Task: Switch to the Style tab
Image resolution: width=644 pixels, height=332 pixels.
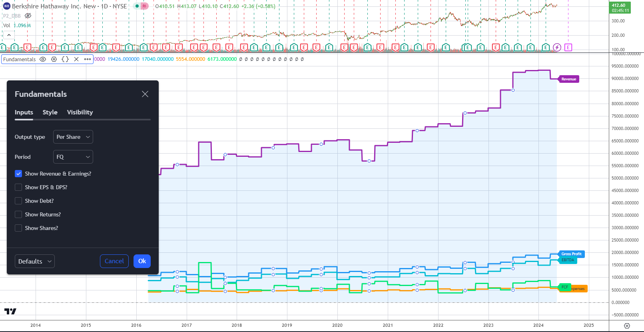Action: [x=50, y=112]
